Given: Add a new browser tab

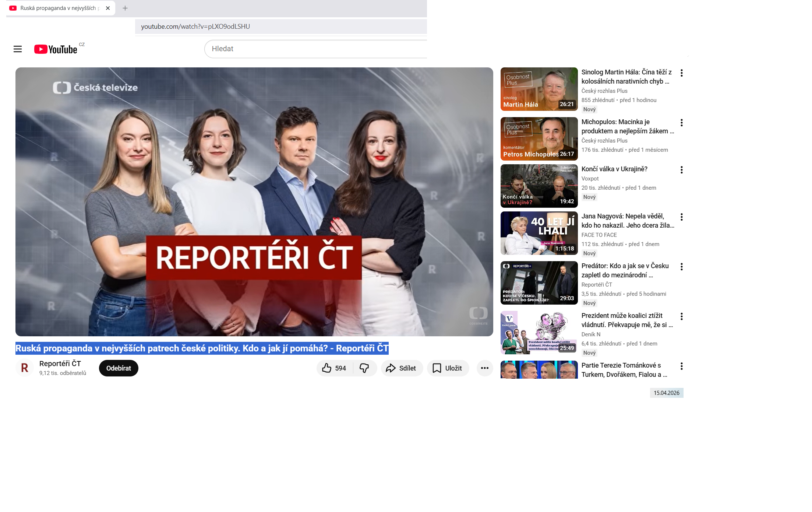Looking at the screenshot, I should tap(125, 8).
